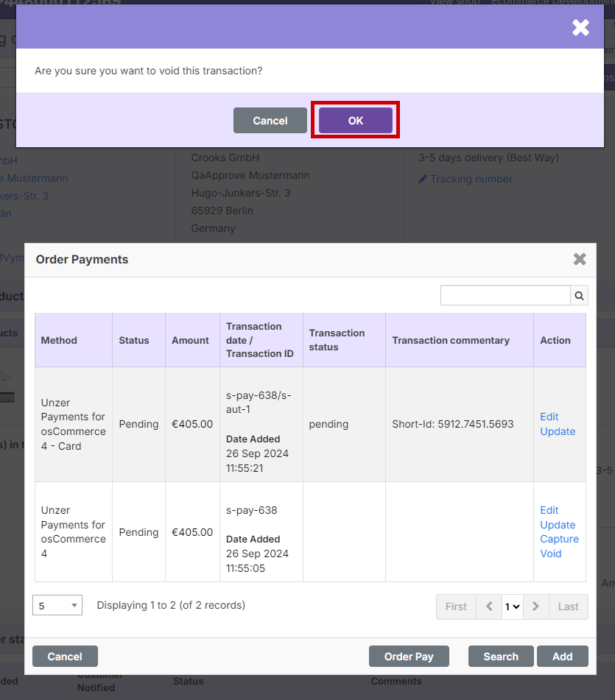615x700 pixels.
Task: Click the payments search magnifier icon
Action: pos(579,296)
